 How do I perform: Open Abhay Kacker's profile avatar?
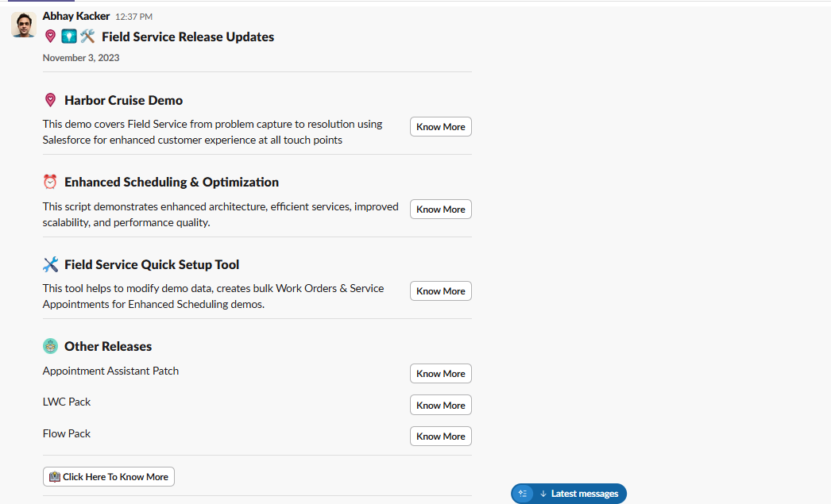coord(23,25)
